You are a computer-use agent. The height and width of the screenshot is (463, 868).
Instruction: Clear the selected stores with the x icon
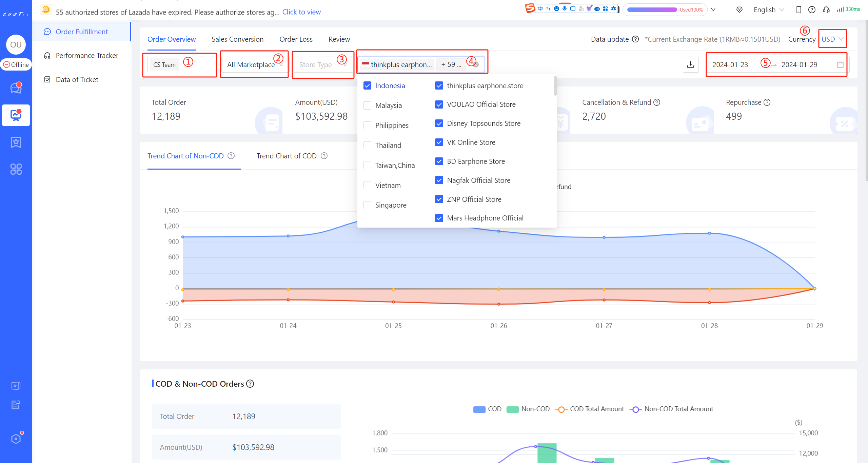476,64
